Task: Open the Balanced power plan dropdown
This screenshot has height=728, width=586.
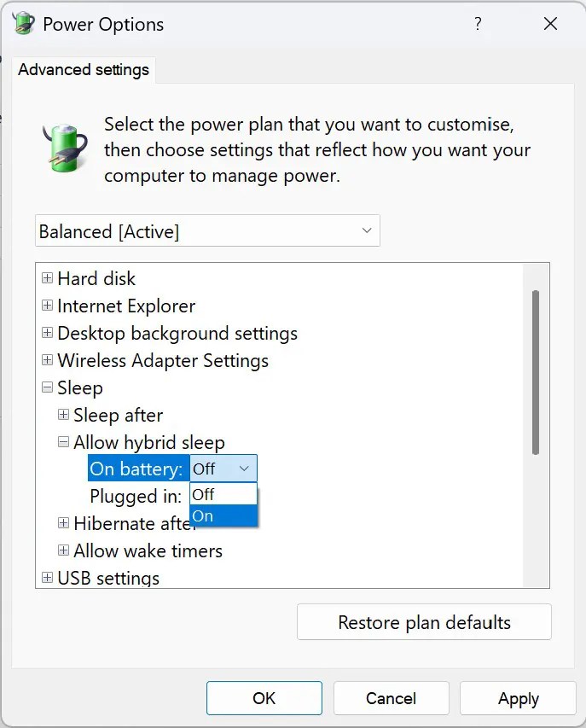Action: coord(367,230)
